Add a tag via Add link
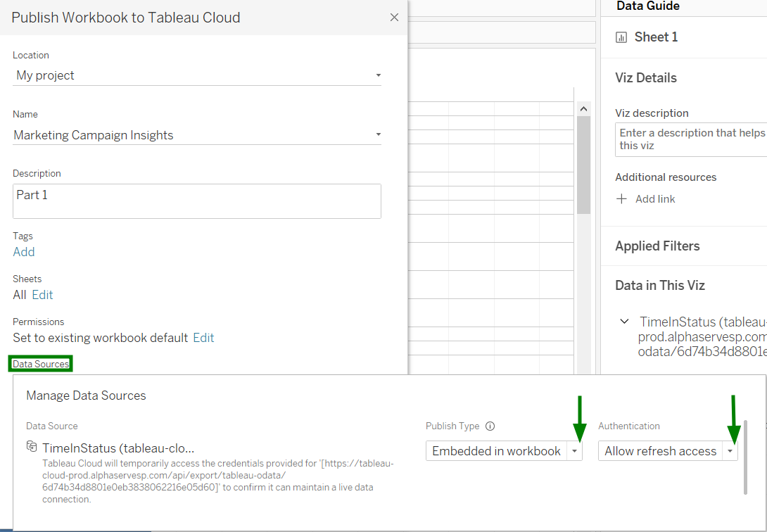The image size is (767, 532). click(x=24, y=252)
